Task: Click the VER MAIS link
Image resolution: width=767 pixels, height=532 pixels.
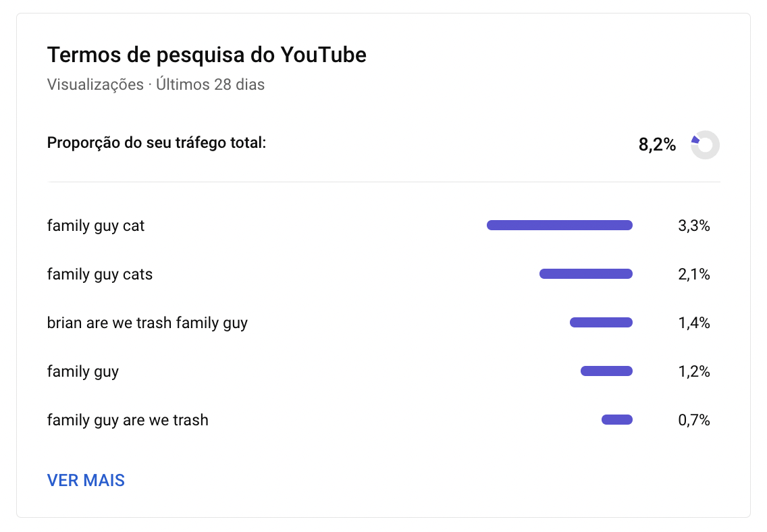Action: pos(86,480)
